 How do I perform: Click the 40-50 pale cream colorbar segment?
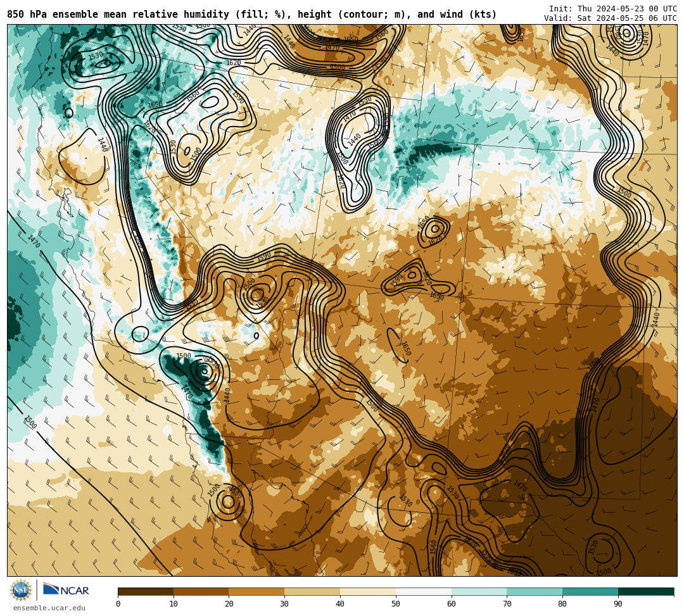368,591
